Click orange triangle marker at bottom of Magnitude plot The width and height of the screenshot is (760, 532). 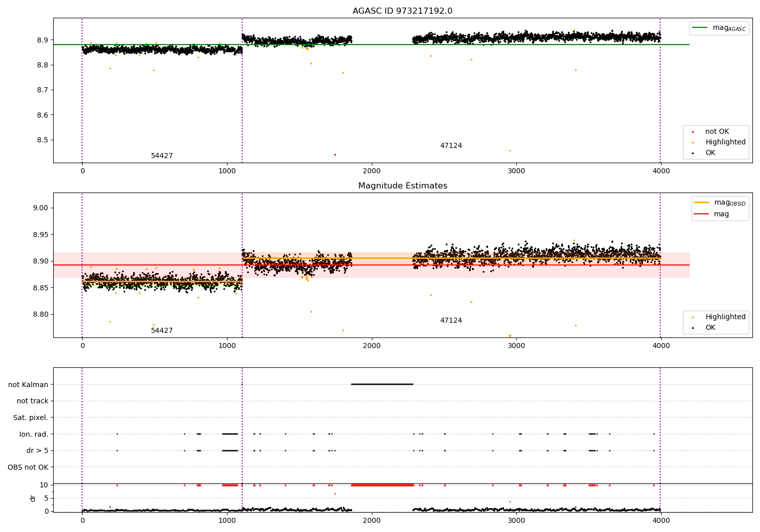[510, 336]
